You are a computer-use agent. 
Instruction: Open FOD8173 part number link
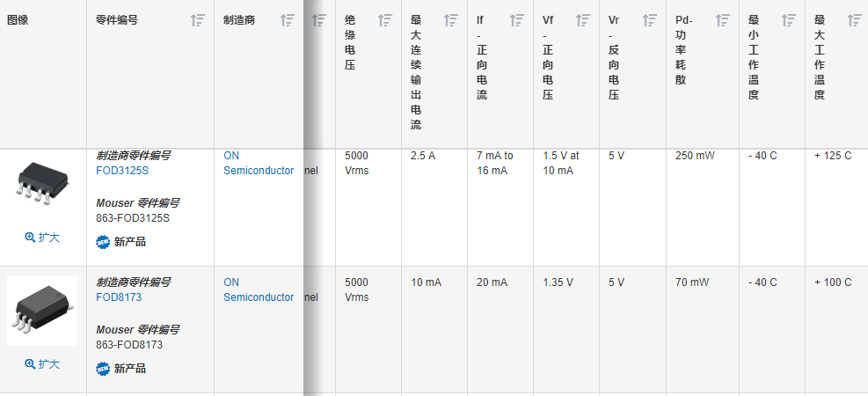point(119,297)
